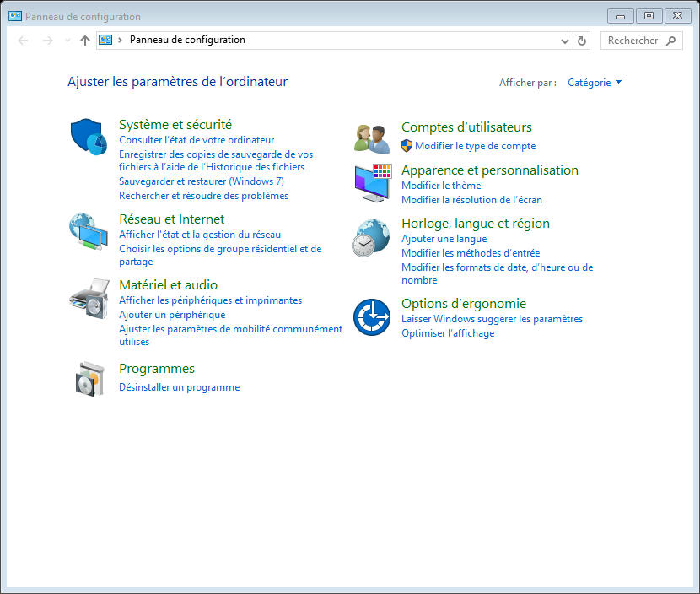The height and width of the screenshot is (594, 700).
Task: Open Matériel et audio category
Action: coord(169,285)
